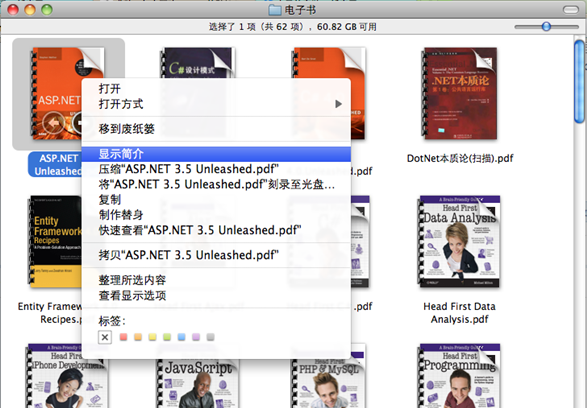Close the 电子书 window

point(13,10)
